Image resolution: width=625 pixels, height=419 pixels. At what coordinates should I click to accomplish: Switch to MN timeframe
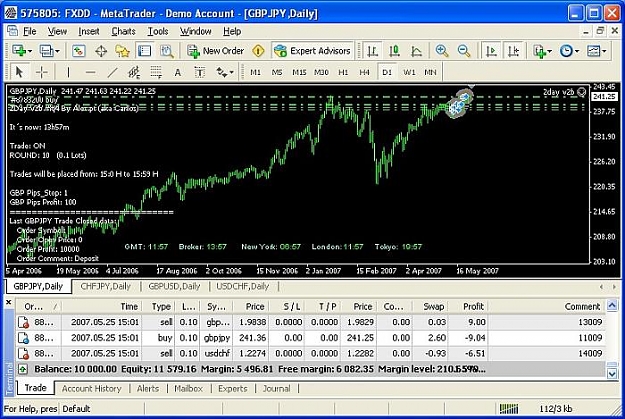[x=430, y=72]
